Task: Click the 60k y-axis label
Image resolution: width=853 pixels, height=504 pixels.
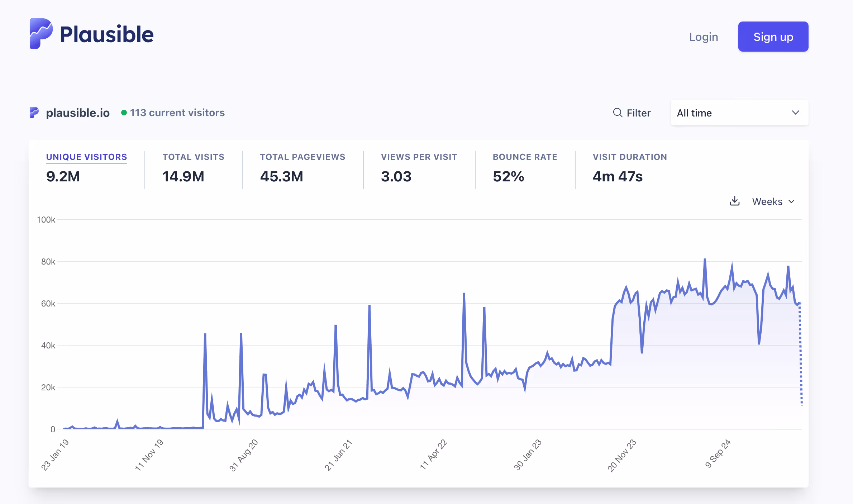Action: coord(48,304)
